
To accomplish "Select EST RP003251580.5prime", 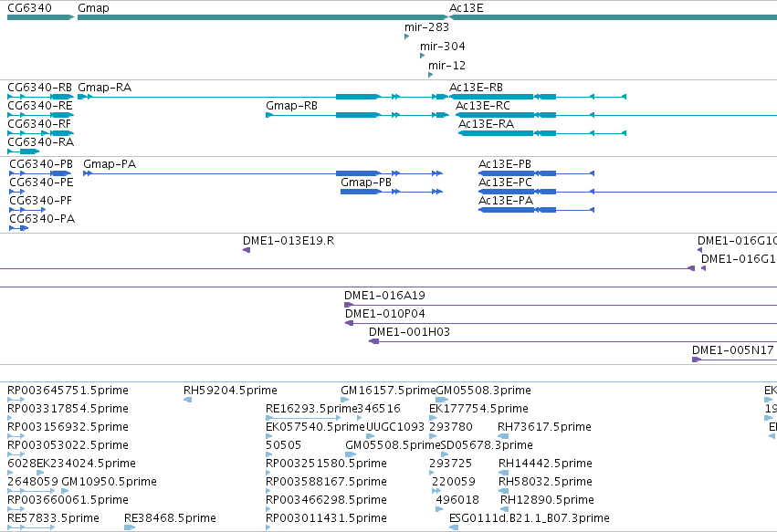I will [x=326, y=464].
